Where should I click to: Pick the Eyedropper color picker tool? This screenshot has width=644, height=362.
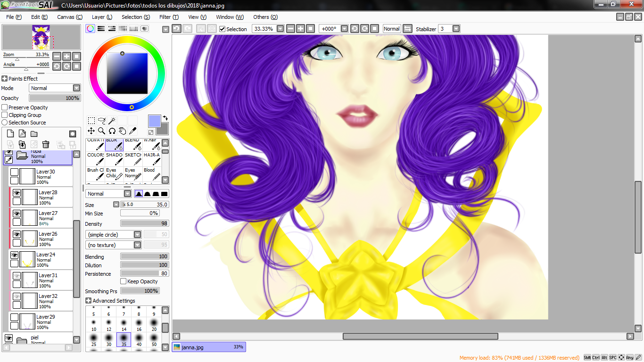coord(132,131)
